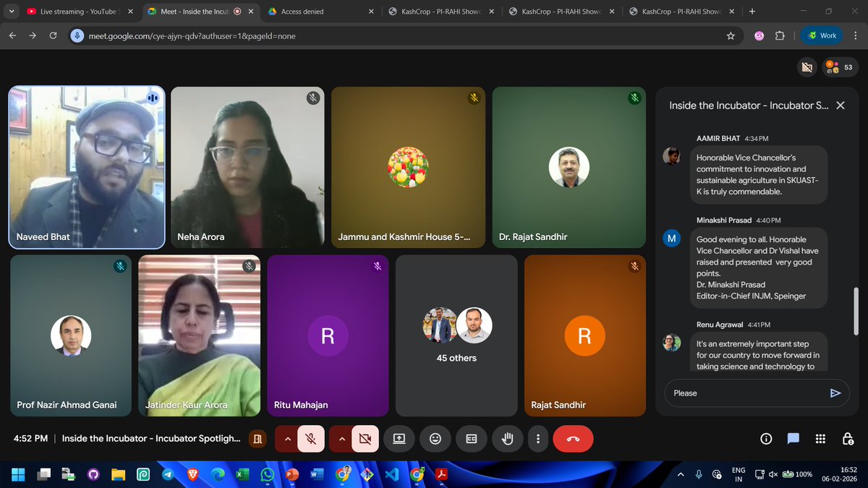This screenshot has height=488, width=868.
Task: Select Naveed Bhat's video tile
Action: coord(87,168)
